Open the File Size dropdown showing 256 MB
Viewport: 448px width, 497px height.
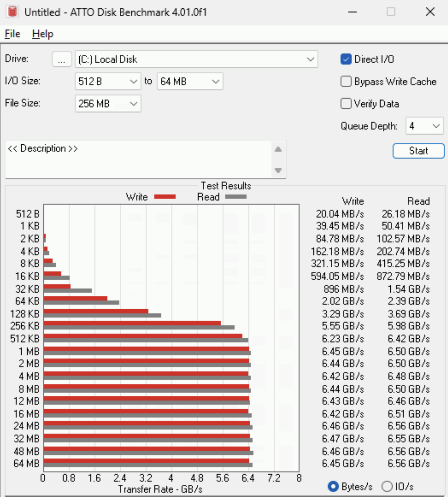pos(134,103)
